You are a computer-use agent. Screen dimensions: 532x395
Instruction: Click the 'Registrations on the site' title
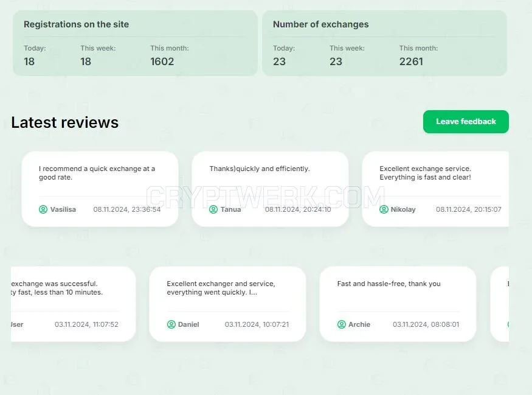click(x=77, y=24)
